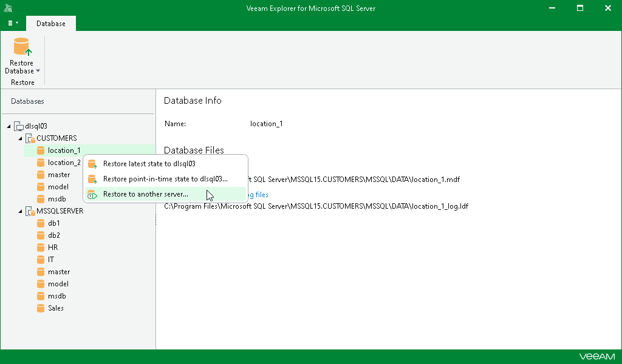
Task: Open the Restore Database dropdown arrow
Action: click(38, 71)
